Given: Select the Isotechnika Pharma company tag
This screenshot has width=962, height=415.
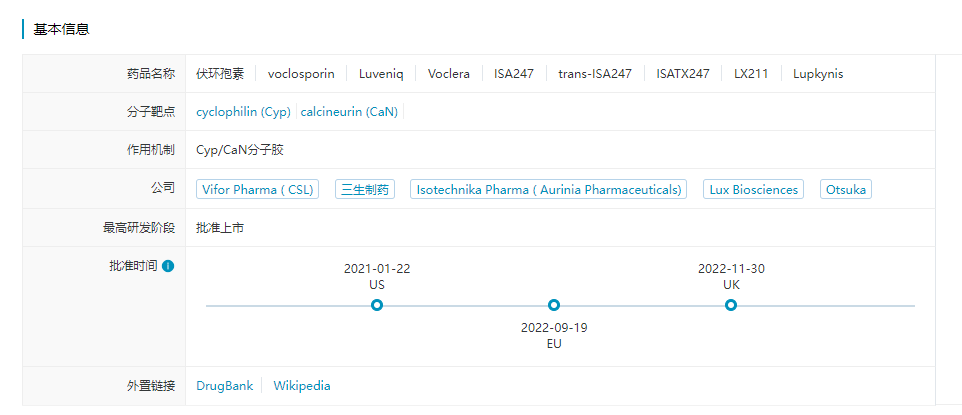Looking at the screenshot, I should pyautogui.click(x=548, y=189).
